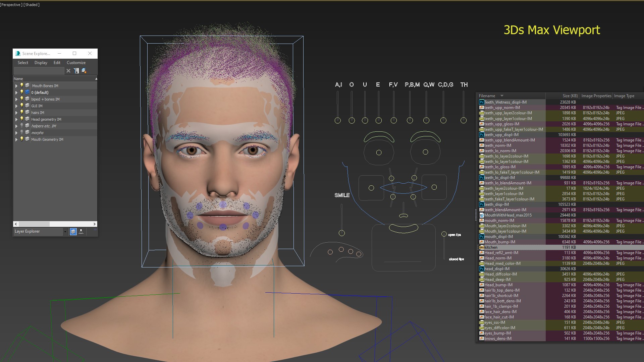Click the Size (KB) column header
The width and height of the screenshot is (644, 362).
(x=570, y=96)
